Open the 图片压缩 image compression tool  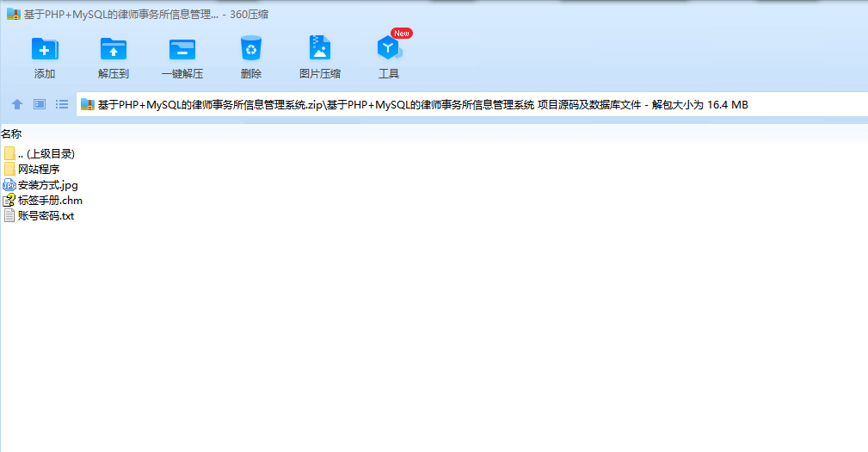click(x=319, y=48)
